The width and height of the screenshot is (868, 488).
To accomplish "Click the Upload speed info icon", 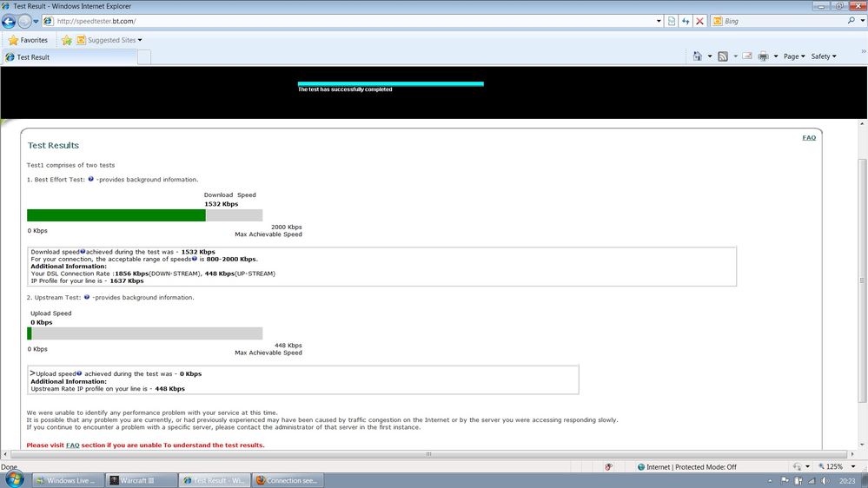I will [x=79, y=373].
